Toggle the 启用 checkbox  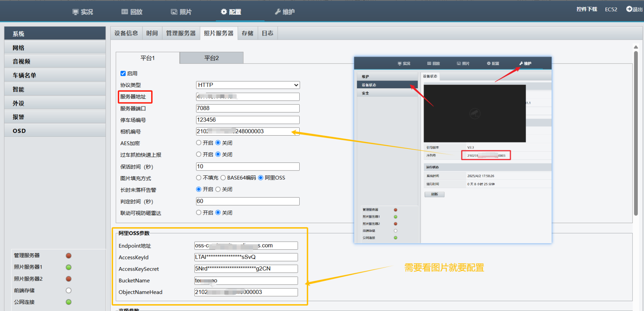coord(123,73)
